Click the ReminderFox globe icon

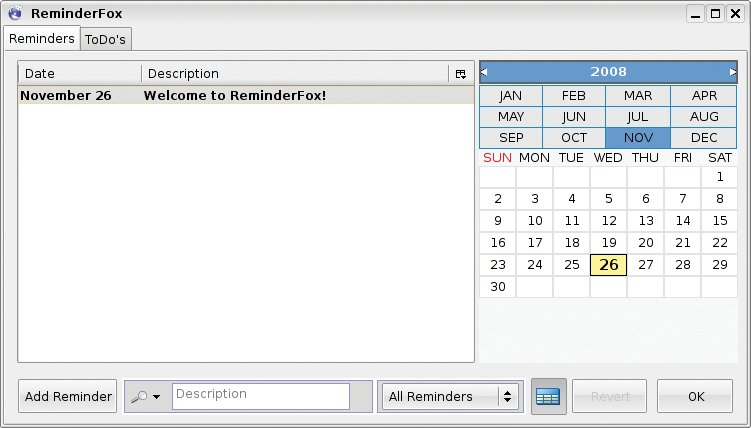coord(15,13)
